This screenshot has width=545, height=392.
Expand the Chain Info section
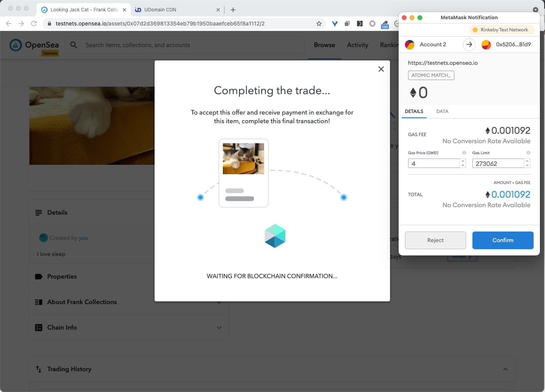[219, 328]
